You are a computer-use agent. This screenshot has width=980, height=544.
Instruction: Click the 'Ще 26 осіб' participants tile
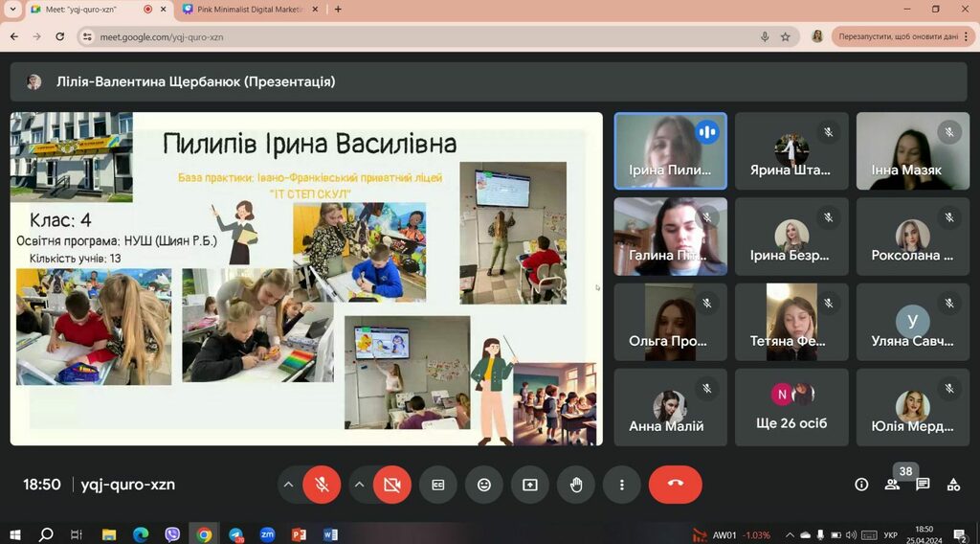point(791,408)
